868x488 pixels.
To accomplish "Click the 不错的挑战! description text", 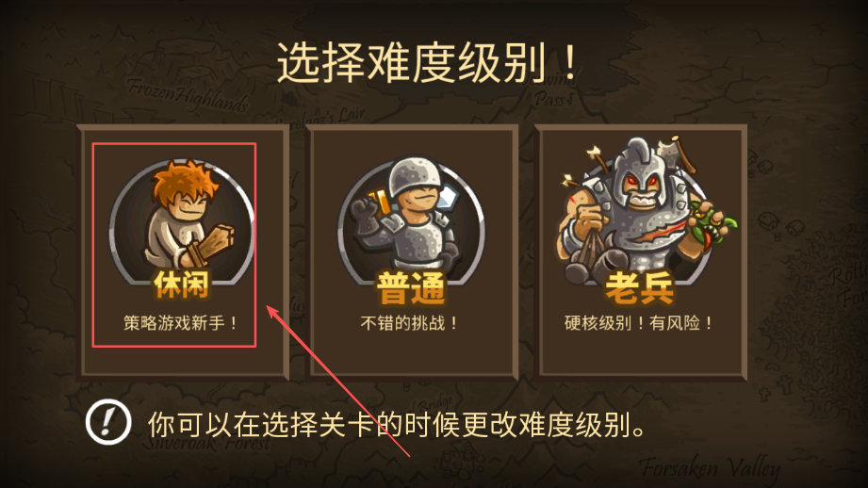I will (x=409, y=322).
